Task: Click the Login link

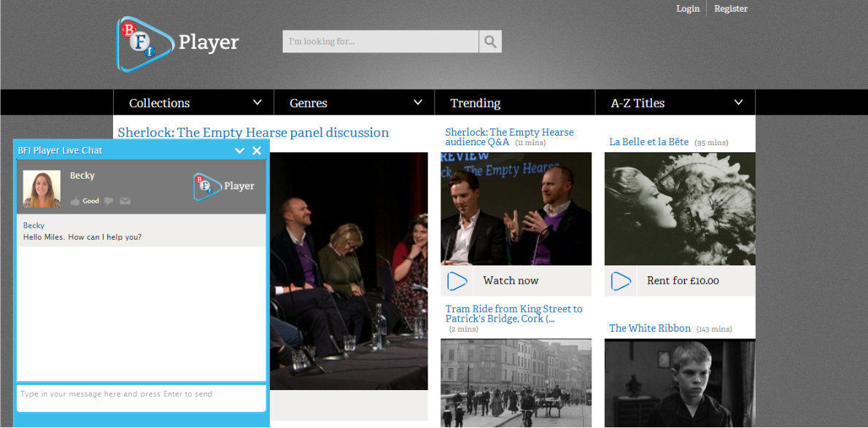Action: click(688, 9)
